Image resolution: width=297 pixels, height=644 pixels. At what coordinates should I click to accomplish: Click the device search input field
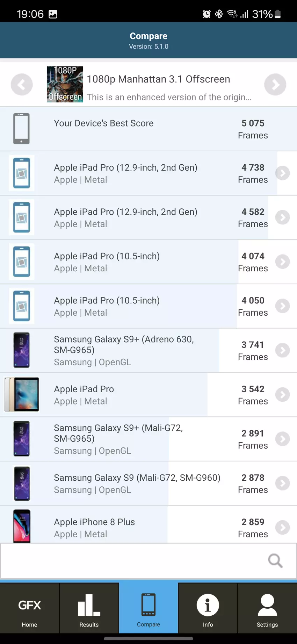tap(133, 560)
